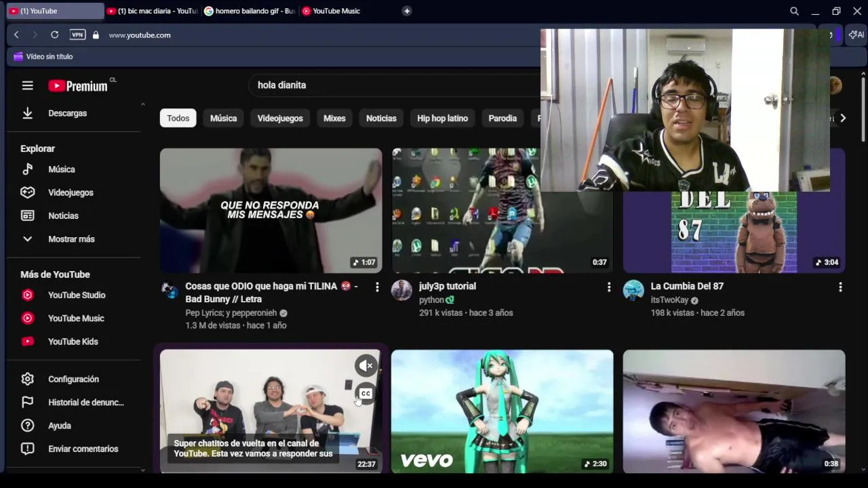This screenshot has height=488, width=868.
Task: Go back in browser history
Action: [x=16, y=35]
